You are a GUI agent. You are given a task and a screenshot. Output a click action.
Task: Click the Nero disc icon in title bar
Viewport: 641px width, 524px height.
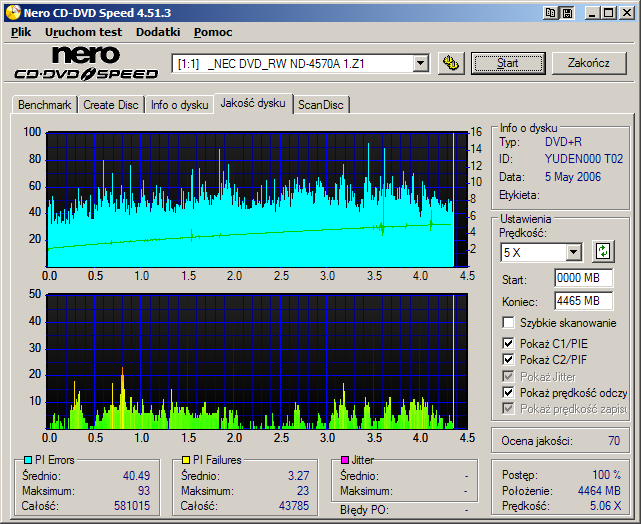13,13
